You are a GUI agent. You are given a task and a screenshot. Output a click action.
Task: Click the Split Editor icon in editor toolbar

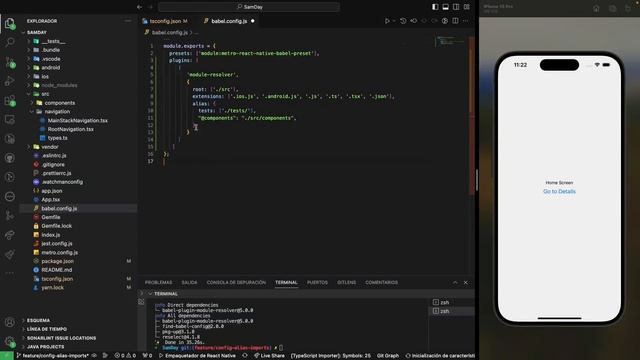tap(456, 21)
